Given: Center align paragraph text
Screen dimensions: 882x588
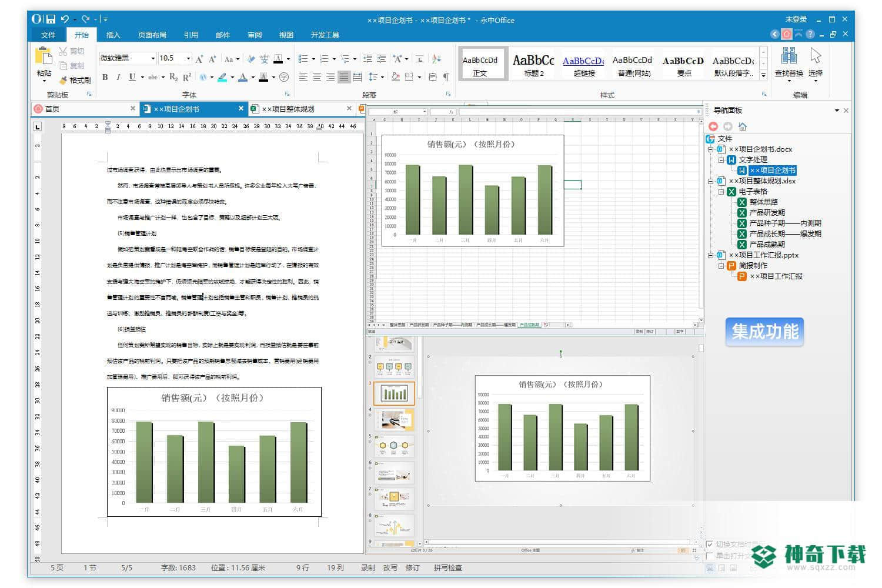Looking at the screenshot, I should tap(316, 77).
